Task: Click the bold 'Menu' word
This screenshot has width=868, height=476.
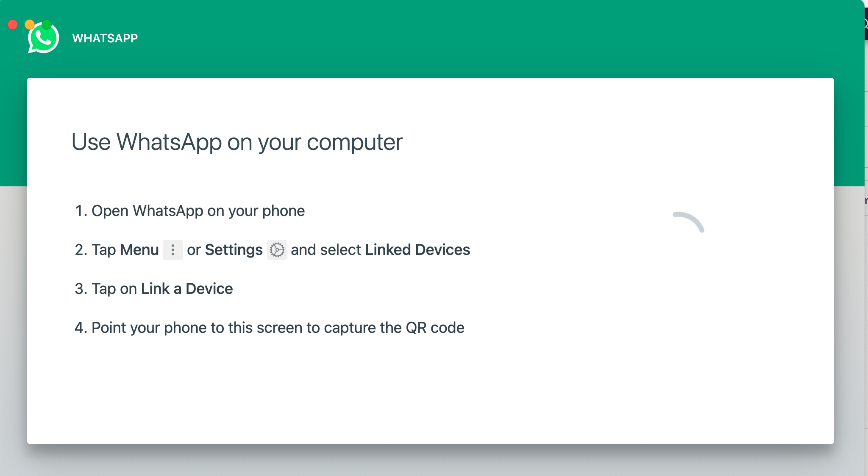Action: coord(139,250)
